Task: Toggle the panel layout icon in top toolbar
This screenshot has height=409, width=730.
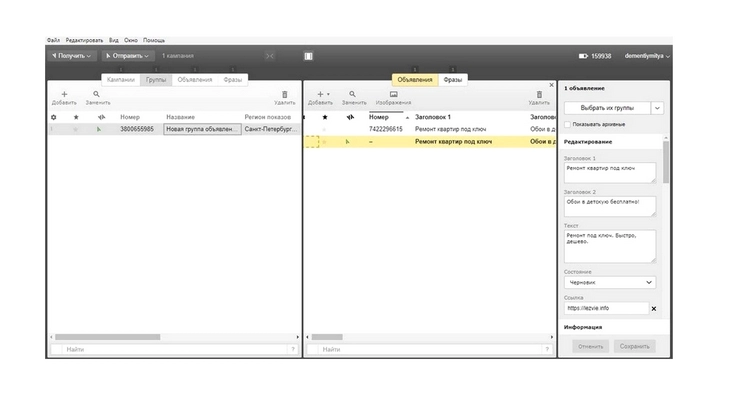Action: coord(308,56)
